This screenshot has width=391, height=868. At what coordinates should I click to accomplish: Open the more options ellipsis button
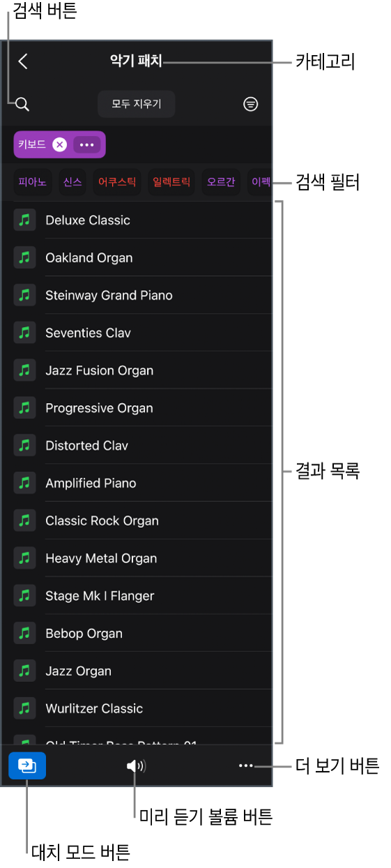click(x=245, y=766)
